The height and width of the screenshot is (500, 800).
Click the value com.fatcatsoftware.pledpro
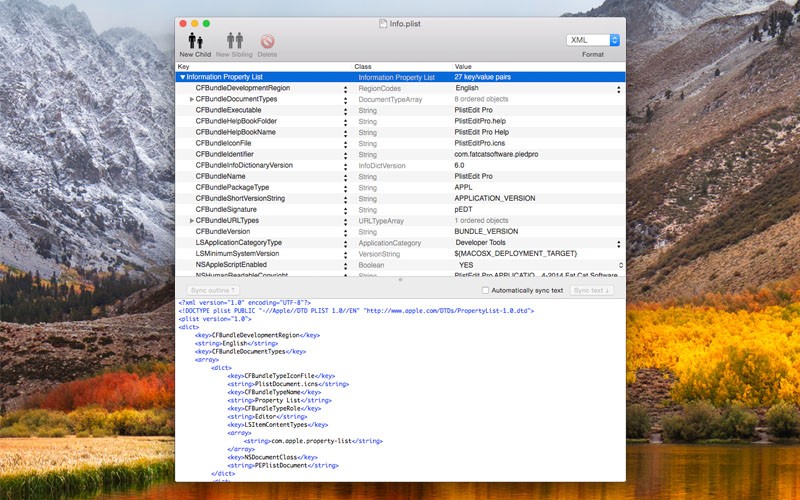496,154
